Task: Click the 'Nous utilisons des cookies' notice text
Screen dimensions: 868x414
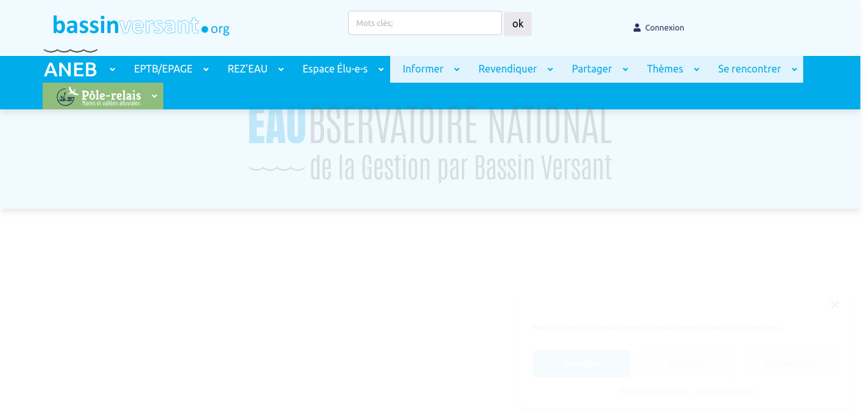Action: click(656, 328)
